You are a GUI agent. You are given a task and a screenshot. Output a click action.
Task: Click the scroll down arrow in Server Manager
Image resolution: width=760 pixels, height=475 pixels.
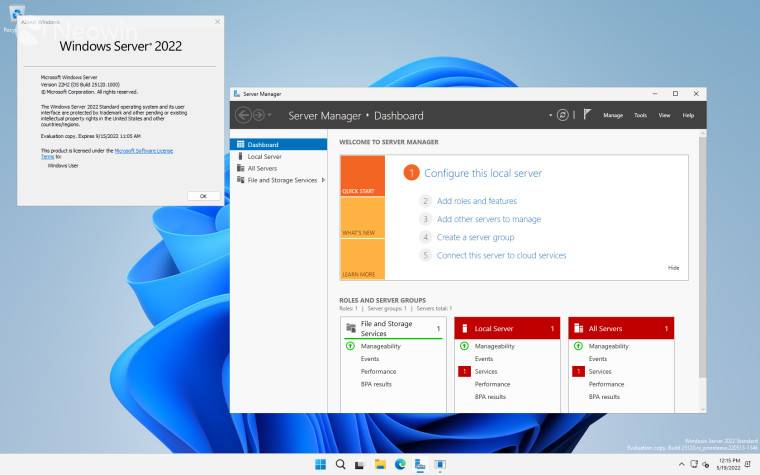(x=703, y=410)
